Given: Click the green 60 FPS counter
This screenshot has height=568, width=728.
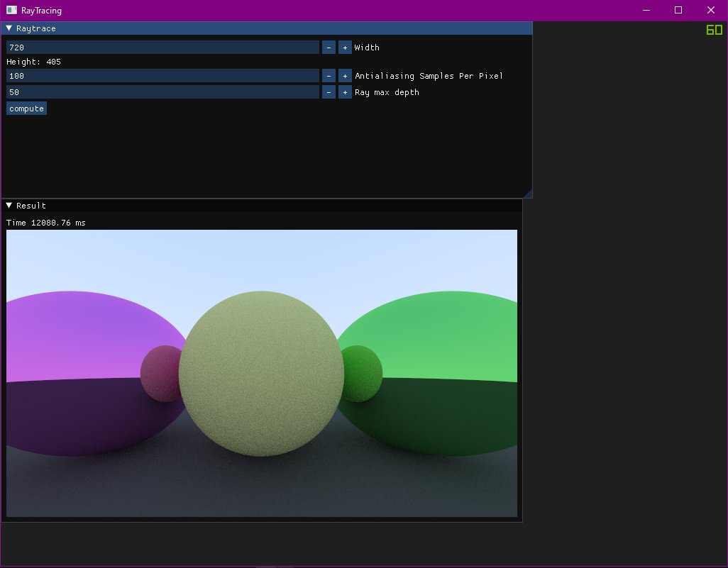Looking at the screenshot, I should coord(714,30).
